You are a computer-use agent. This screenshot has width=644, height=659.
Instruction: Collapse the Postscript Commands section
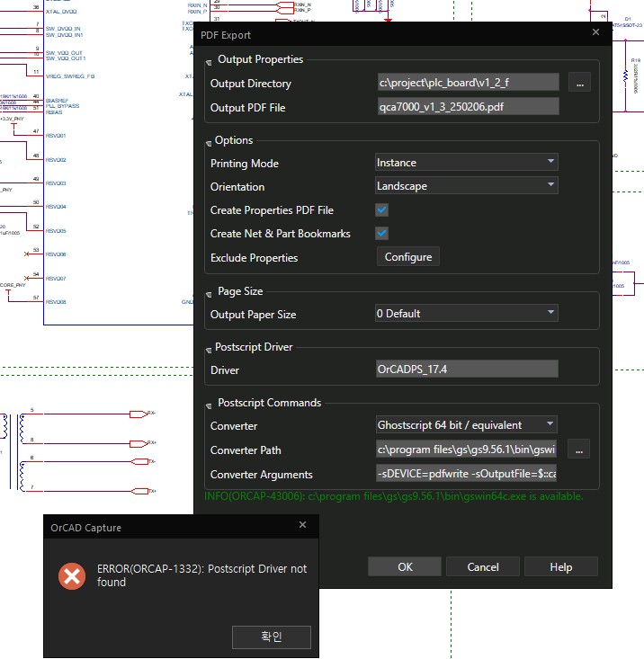(x=209, y=406)
